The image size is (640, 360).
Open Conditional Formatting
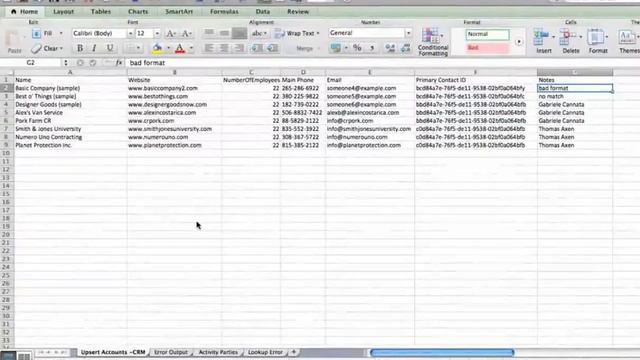point(433,42)
